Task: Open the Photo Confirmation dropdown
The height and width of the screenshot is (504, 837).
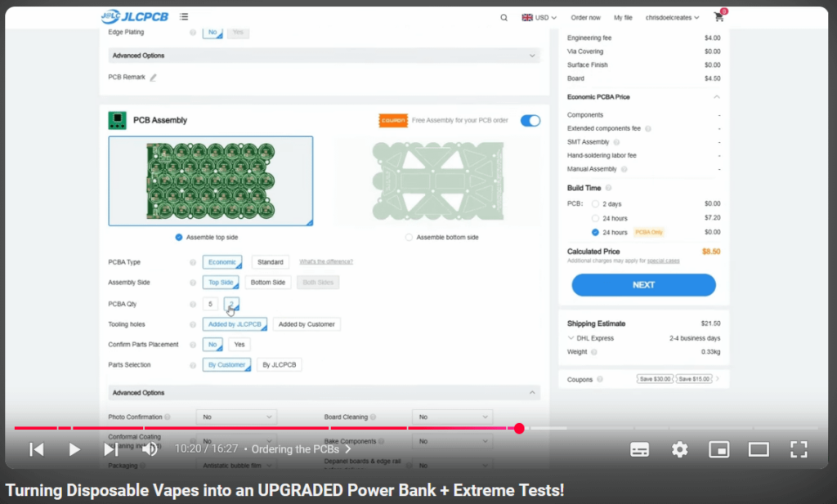Action: (x=236, y=417)
